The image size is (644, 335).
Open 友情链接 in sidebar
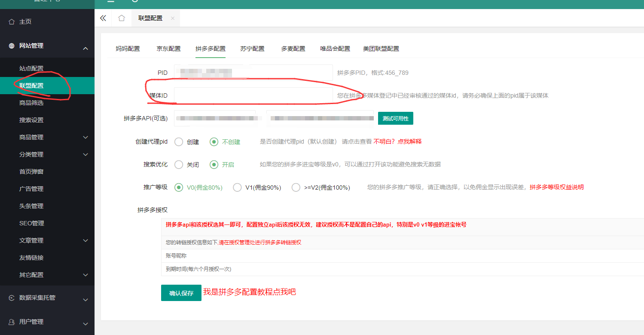(x=31, y=258)
